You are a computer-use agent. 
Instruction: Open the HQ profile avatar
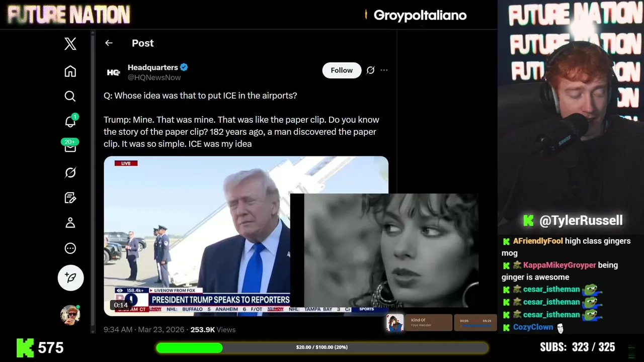coord(114,72)
